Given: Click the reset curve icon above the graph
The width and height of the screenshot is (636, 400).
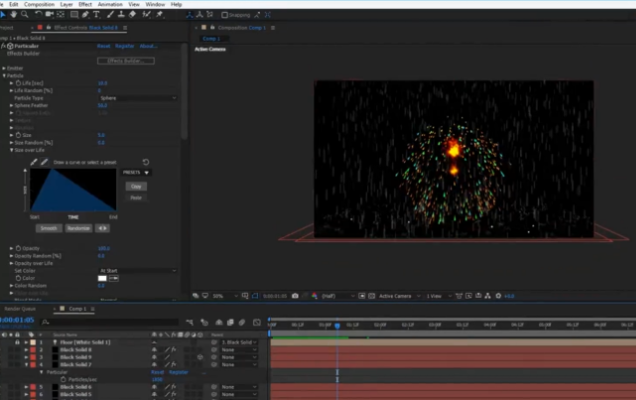Looking at the screenshot, I should (146, 161).
